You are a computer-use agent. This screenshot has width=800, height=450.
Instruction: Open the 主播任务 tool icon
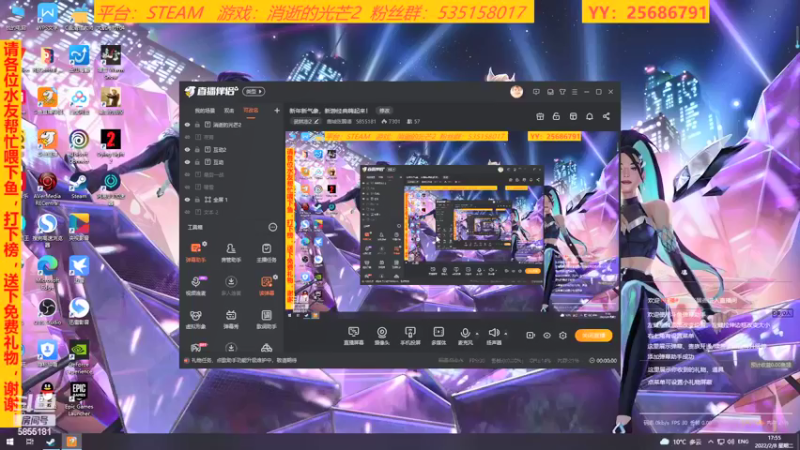tap(266, 252)
